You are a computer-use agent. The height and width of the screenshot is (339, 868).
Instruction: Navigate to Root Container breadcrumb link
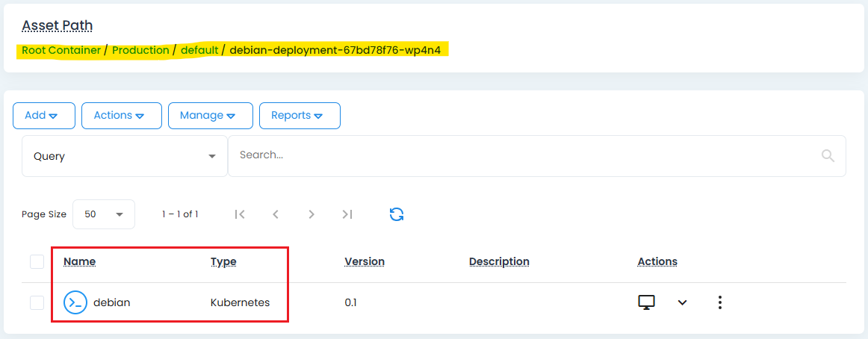click(x=61, y=50)
